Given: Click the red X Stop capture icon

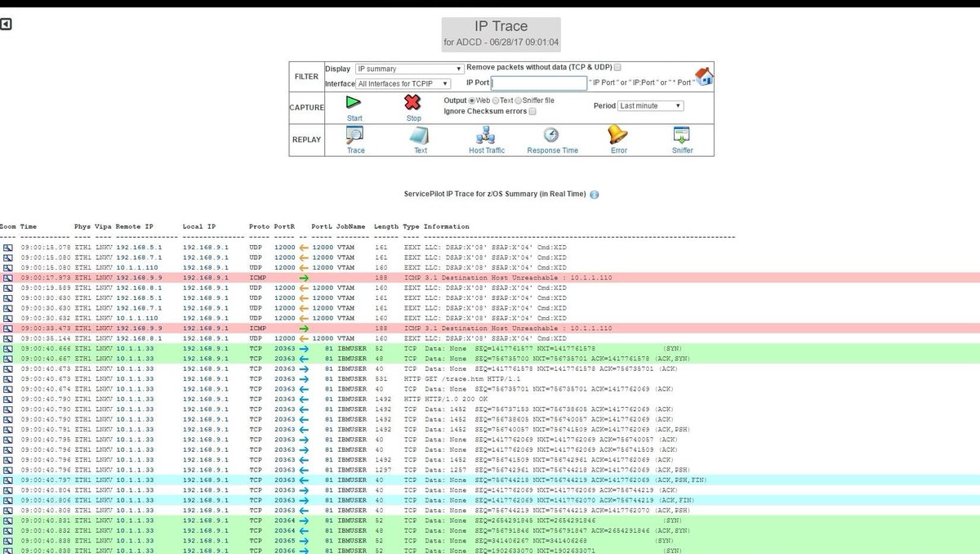Looking at the screenshot, I should tap(413, 102).
